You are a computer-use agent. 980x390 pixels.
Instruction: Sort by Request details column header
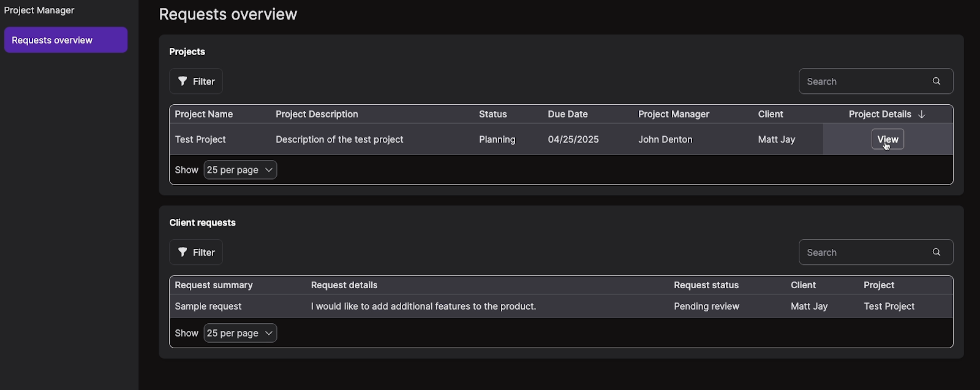click(344, 285)
